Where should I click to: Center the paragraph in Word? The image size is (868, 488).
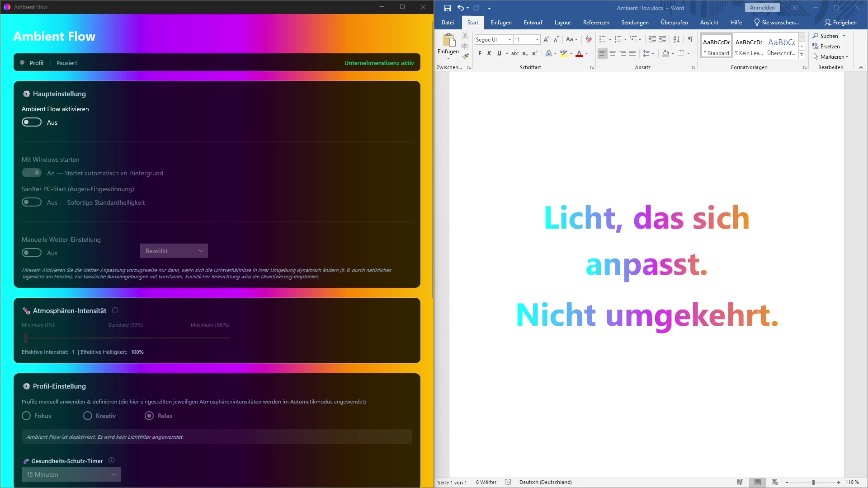point(613,53)
